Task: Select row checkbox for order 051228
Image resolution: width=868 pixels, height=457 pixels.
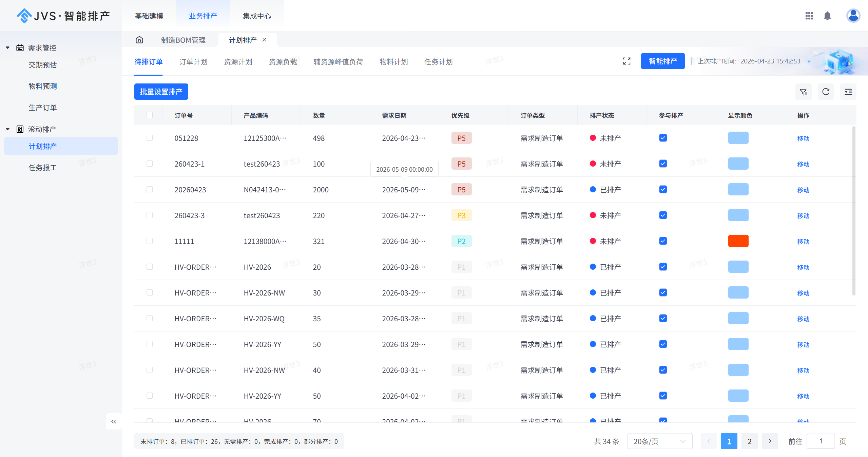Action: click(149, 138)
